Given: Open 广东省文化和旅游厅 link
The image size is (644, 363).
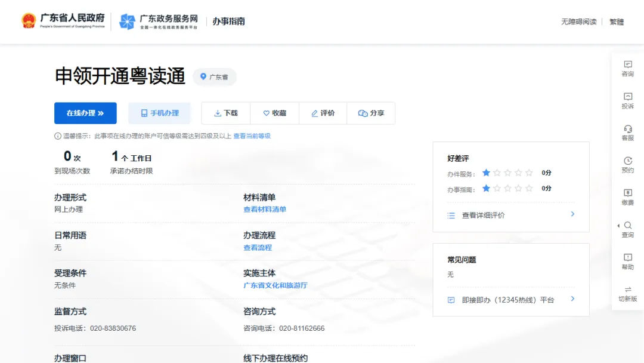Looking at the screenshot, I should point(275,285).
